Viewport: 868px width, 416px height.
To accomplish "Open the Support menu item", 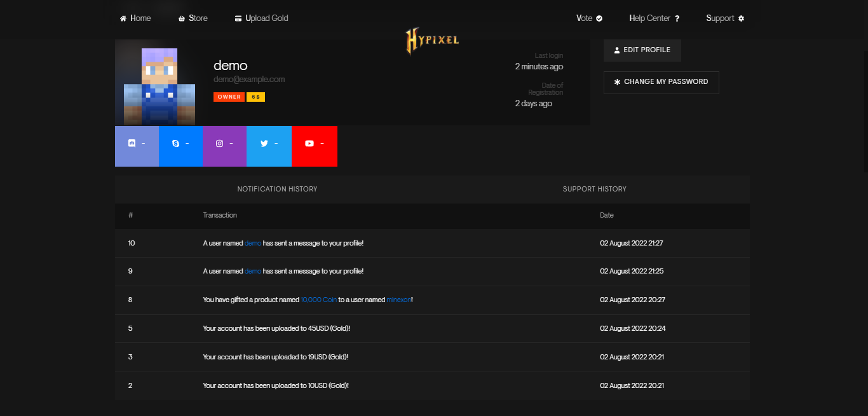I will (725, 18).
